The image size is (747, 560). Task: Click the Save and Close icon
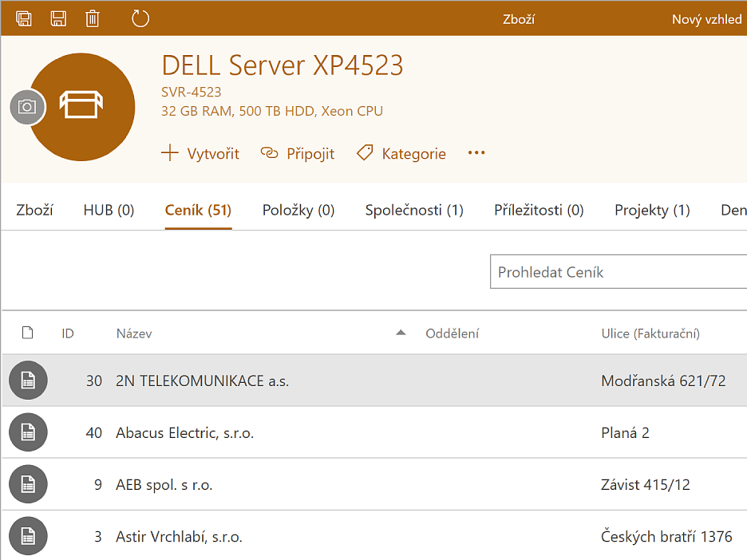[24, 19]
